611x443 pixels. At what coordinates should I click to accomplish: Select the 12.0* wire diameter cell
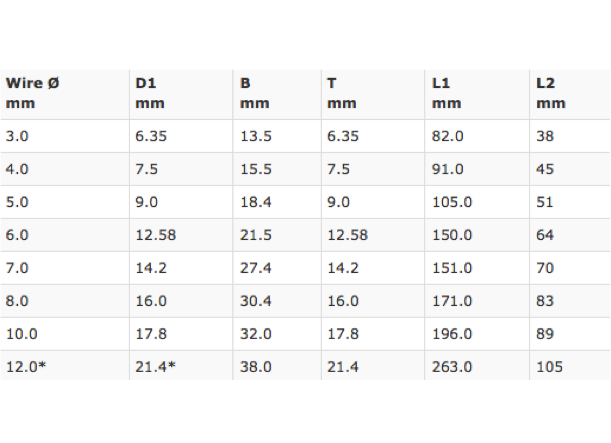point(25,367)
